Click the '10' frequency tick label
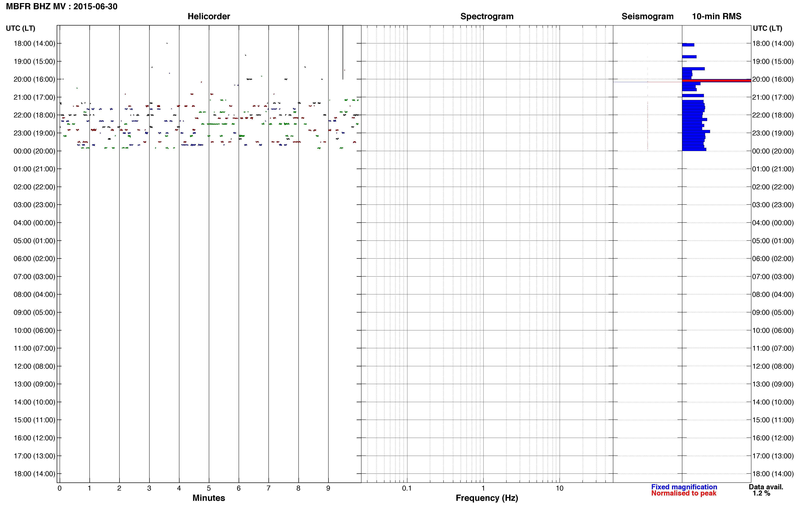The width and height of the screenshot is (812, 508). tap(559, 488)
